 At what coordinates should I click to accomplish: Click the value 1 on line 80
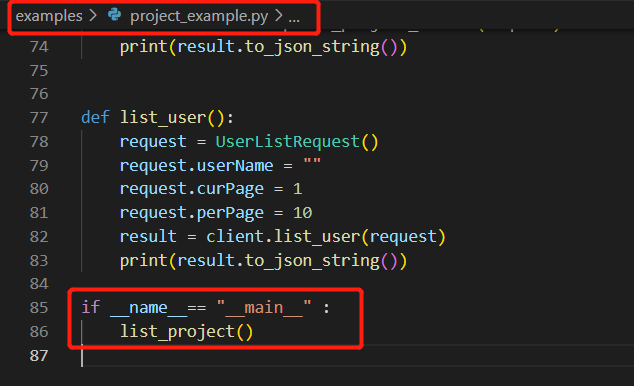point(298,189)
